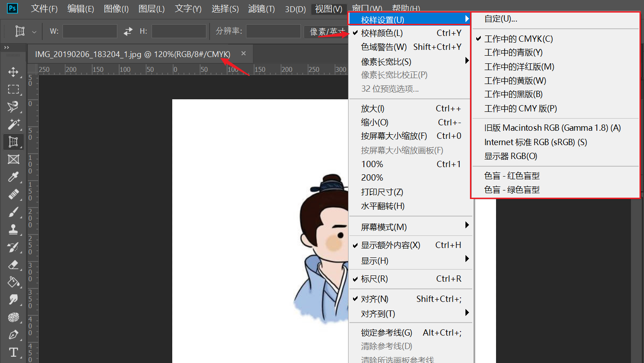Choose the Horizontal Type tool
Viewport: 644px width, 363px height.
[13, 352]
